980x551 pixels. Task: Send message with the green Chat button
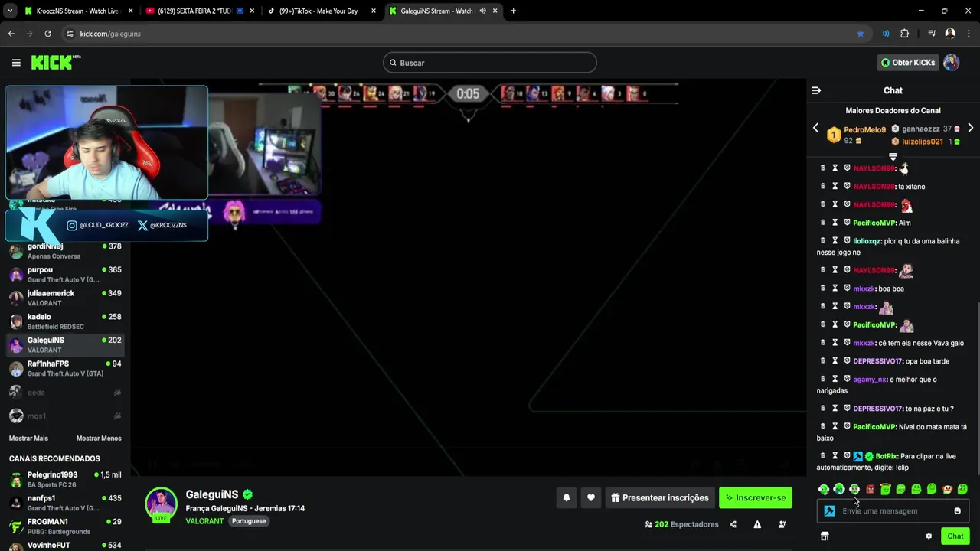pos(955,536)
